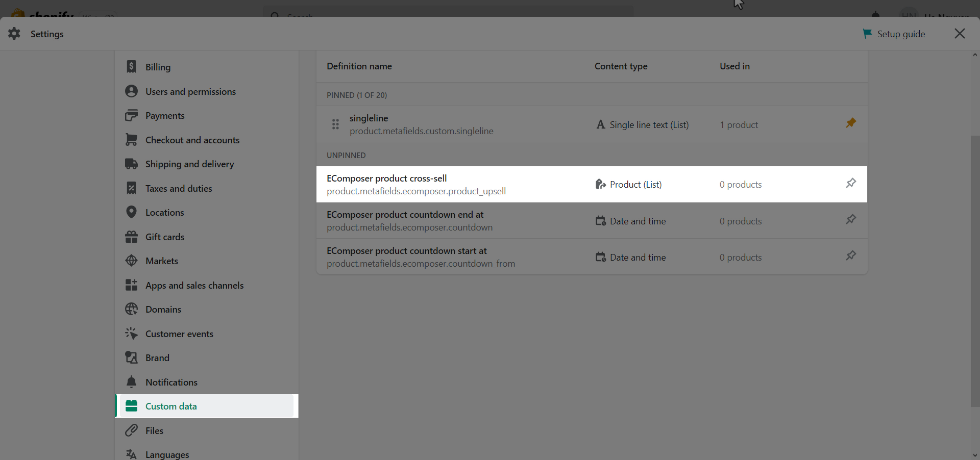Screen dimensions: 980x460
Task: Click the Payments card icon
Action: click(x=131, y=115)
